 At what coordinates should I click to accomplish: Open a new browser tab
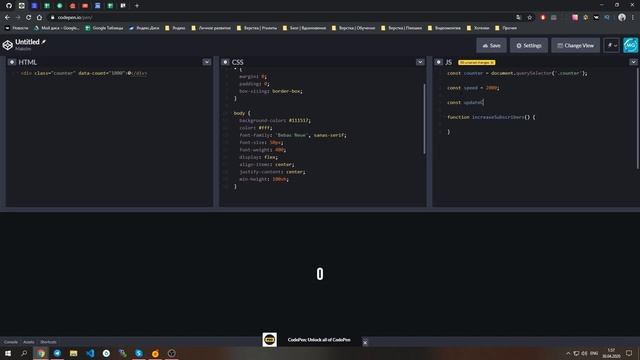click(x=137, y=6)
